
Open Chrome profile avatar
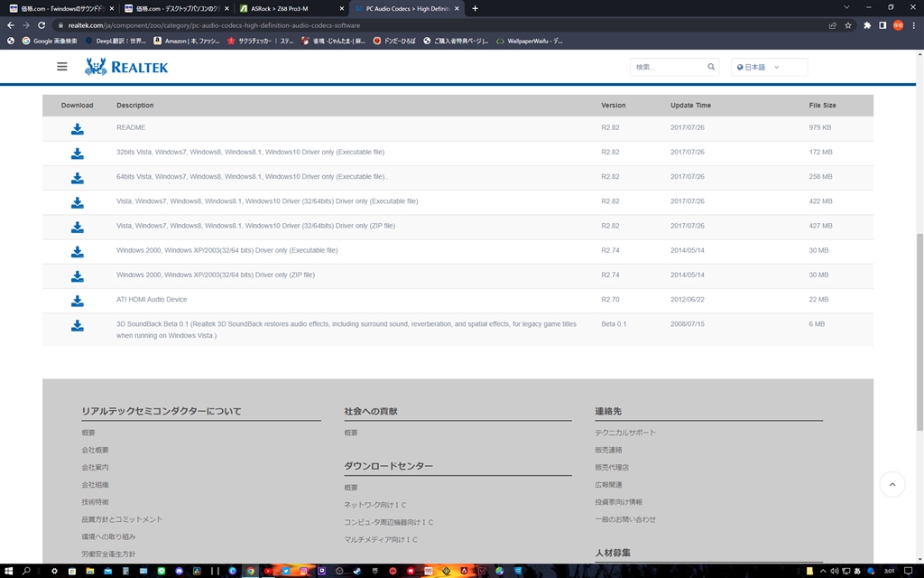pos(898,25)
